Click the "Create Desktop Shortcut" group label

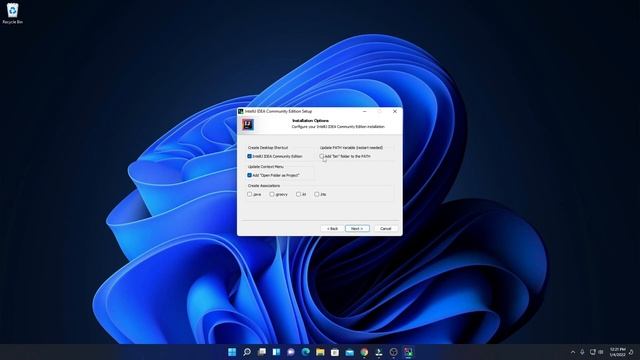(268, 147)
